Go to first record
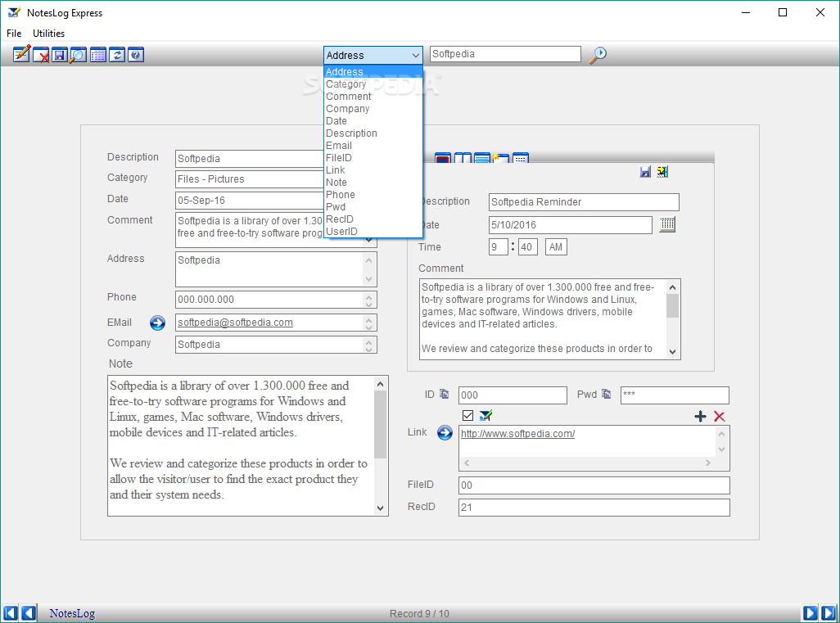Screen dimensions: 840x623 (x=10, y=613)
